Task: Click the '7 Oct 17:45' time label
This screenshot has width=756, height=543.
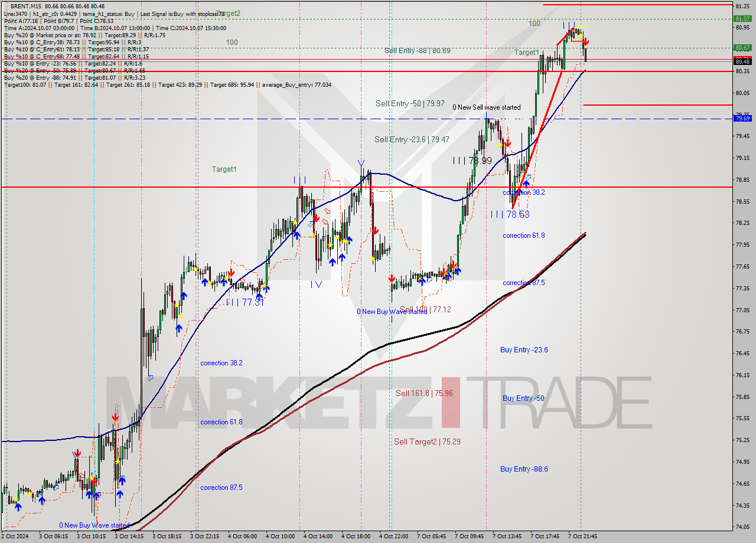Action: (x=545, y=537)
